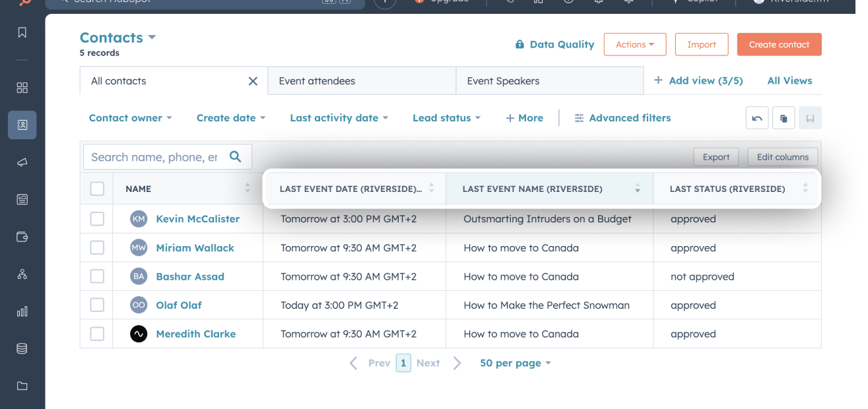This screenshot has width=868, height=409.
Task: Click Miriam Wallack's MW avatar
Action: (139, 248)
